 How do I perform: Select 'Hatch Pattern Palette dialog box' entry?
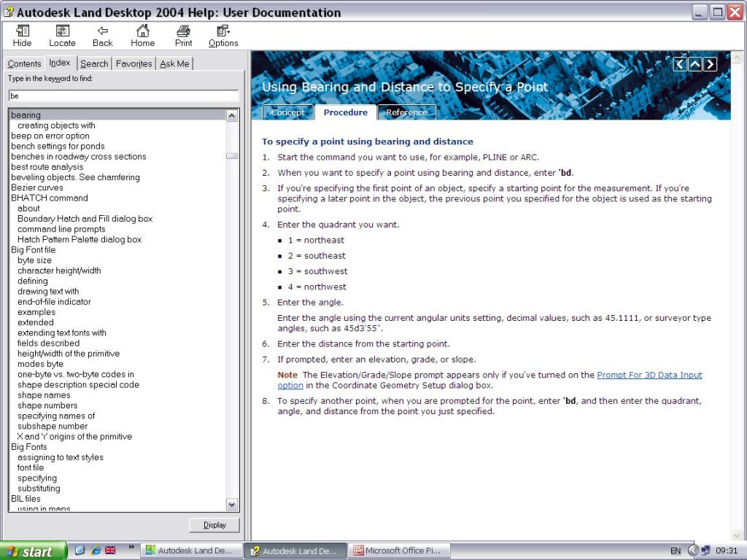(80, 239)
